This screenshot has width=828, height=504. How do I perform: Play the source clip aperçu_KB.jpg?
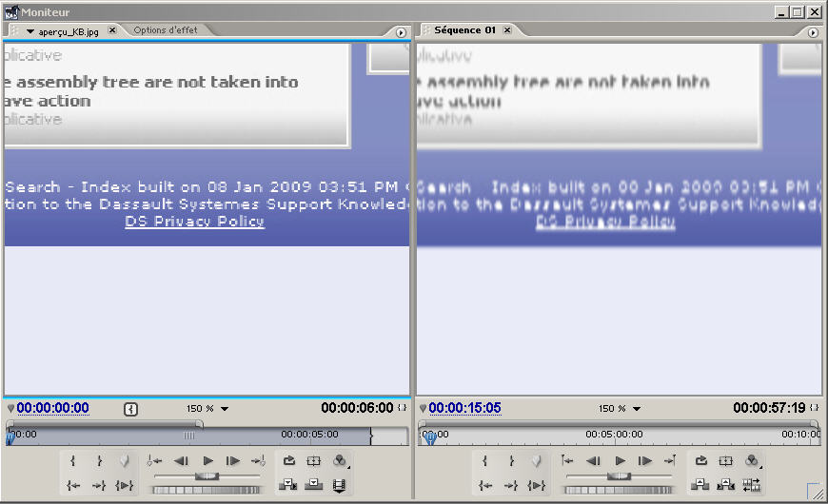208,461
